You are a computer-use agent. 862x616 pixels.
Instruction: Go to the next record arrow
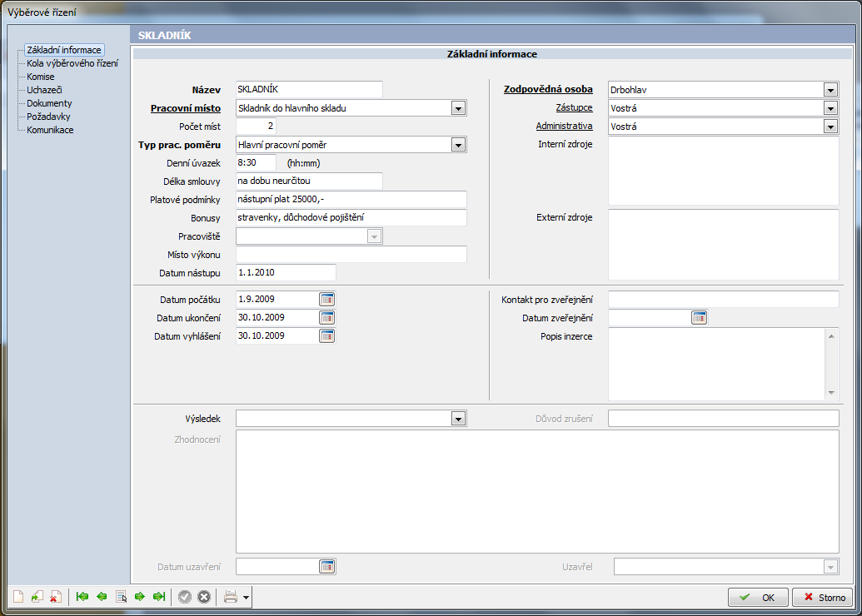pyautogui.click(x=140, y=597)
